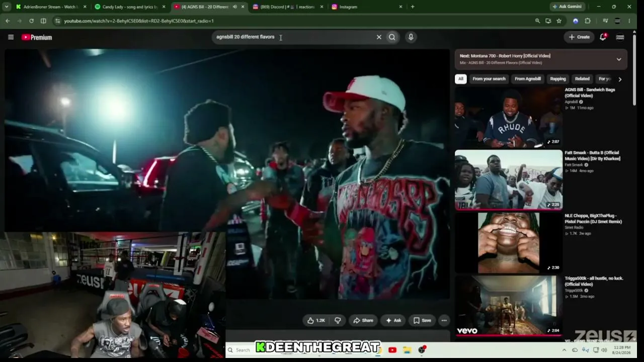Select the Rapping filter chip
The width and height of the screenshot is (644, 362).
(558, 79)
